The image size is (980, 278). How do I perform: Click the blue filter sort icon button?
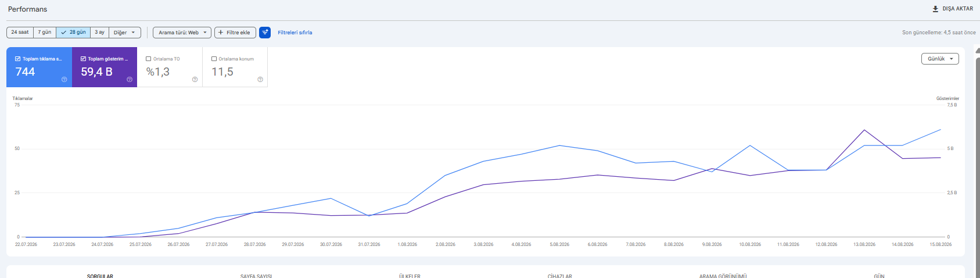[265, 33]
